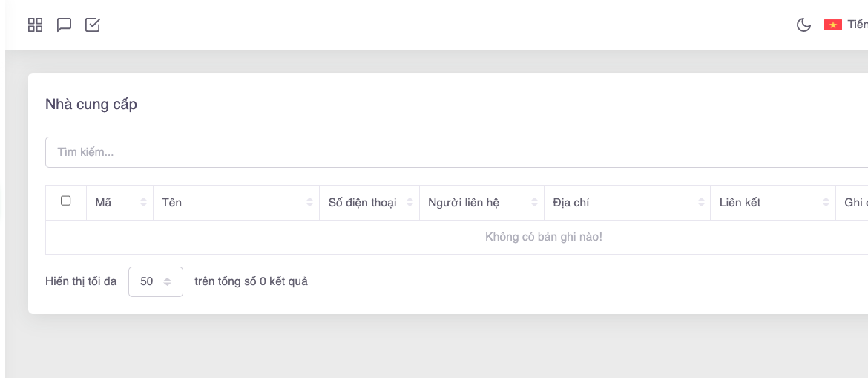Screen dimensions: 868x378
Task: Toggle dark mode with moon icon
Action: click(x=803, y=25)
